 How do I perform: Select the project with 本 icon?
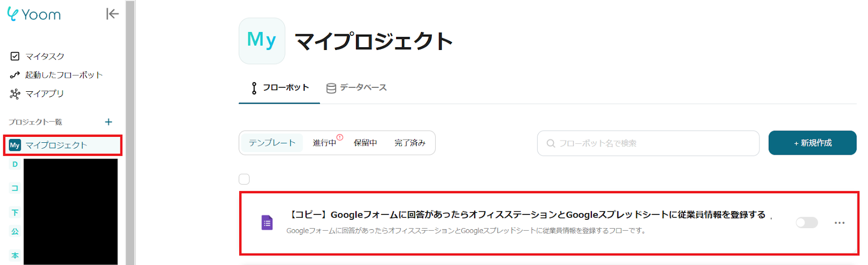click(15, 255)
